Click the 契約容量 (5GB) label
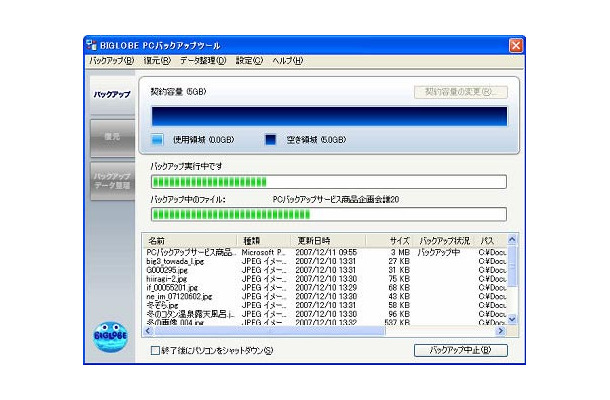Viewport: 610px width, 400px height. 179,92
